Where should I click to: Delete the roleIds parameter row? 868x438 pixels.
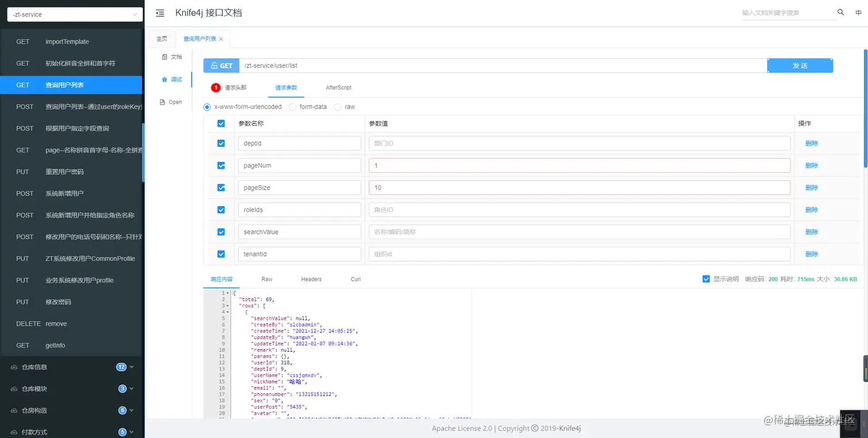click(x=812, y=210)
